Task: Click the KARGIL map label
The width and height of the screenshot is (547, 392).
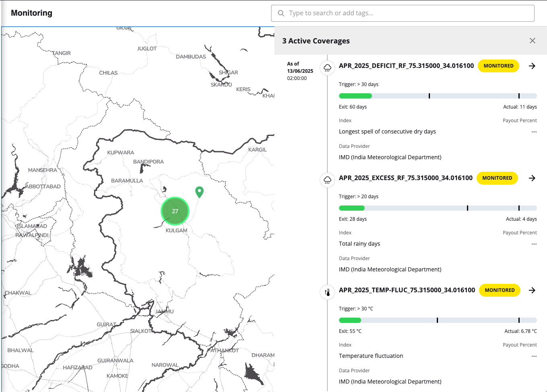Action: point(257,150)
